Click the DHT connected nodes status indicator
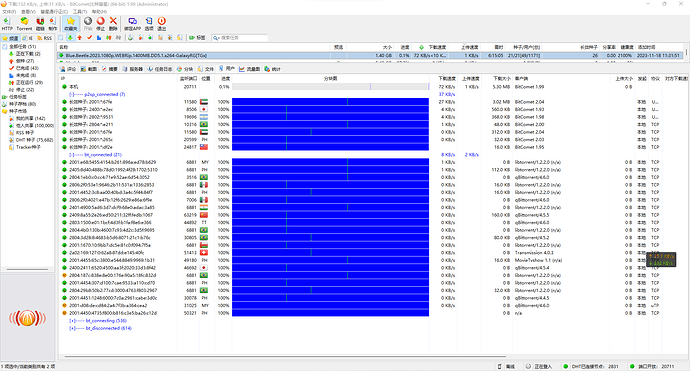The image size is (690, 371). click(591, 366)
